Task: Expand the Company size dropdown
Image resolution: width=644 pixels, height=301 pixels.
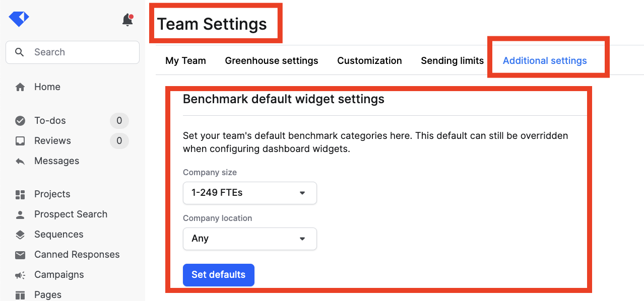Action: 250,193
